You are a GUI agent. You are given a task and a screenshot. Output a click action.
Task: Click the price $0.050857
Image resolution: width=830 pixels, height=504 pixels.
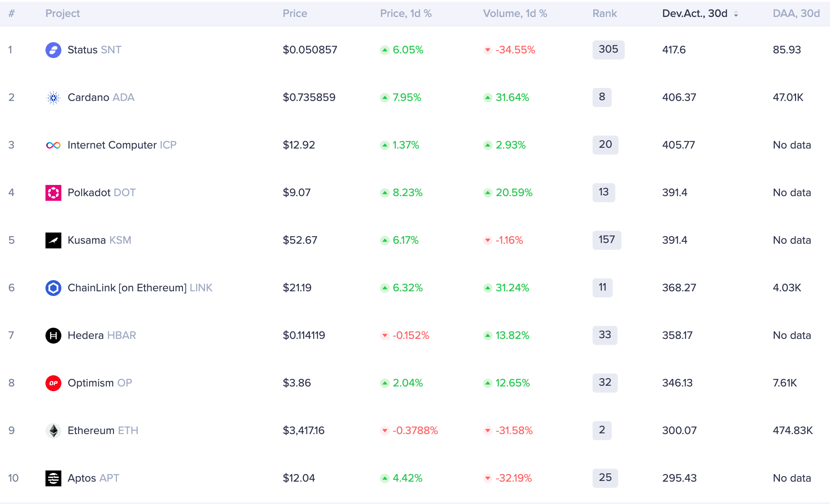click(310, 50)
